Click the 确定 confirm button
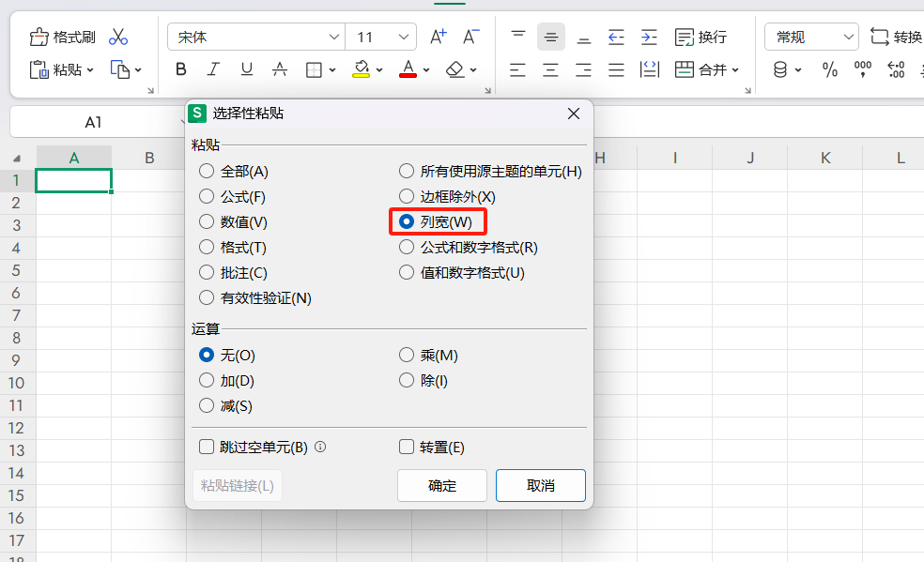Image resolution: width=924 pixels, height=562 pixels. tap(441, 485)
